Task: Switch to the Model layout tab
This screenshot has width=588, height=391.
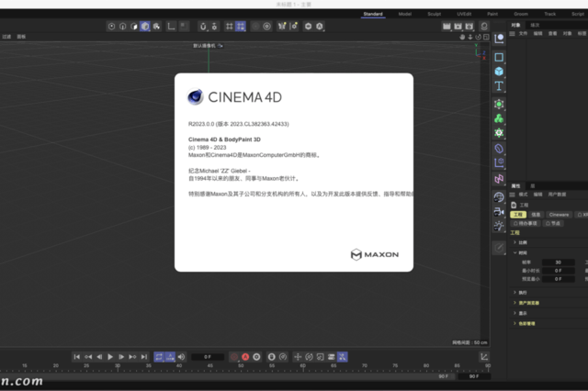Action: coord(405,14)
